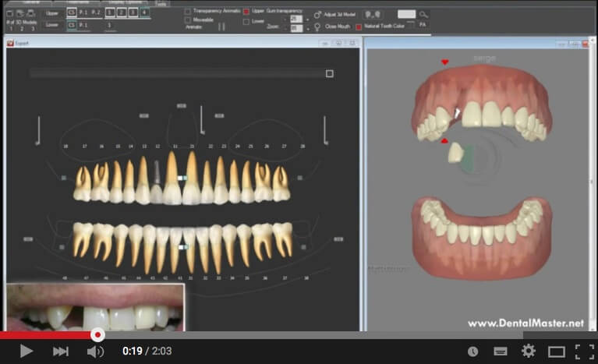Open the Watch Later clock icon
This screenshot has width=598, height=364.
[x=472, y=352]
